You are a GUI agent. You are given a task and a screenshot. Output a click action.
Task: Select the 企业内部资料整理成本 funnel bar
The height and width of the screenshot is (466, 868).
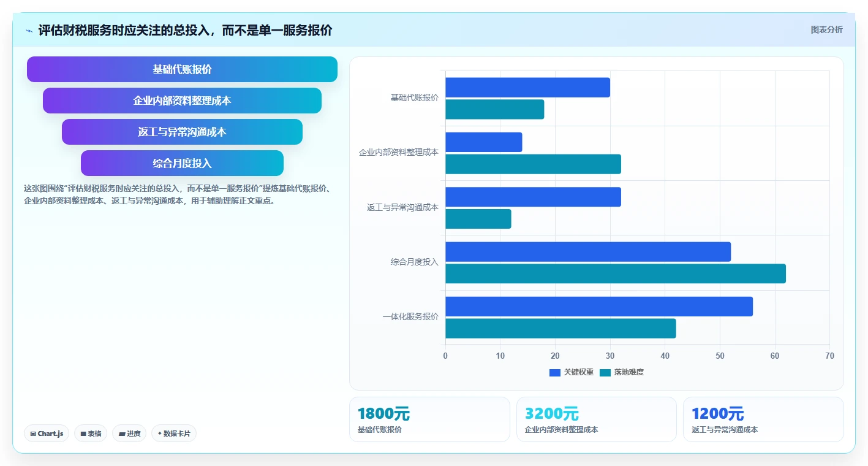click(x=182, y=101)
